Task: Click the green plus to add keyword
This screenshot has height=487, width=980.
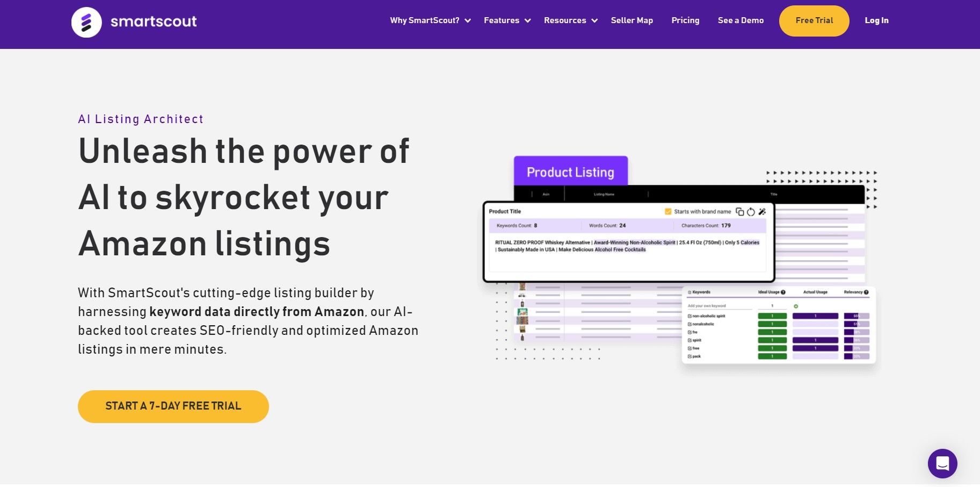Action: pyautogui.click(x=796, y=306)
